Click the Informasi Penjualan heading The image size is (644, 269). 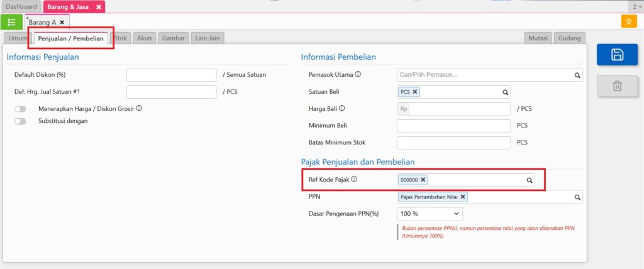[x=43, y=57]
